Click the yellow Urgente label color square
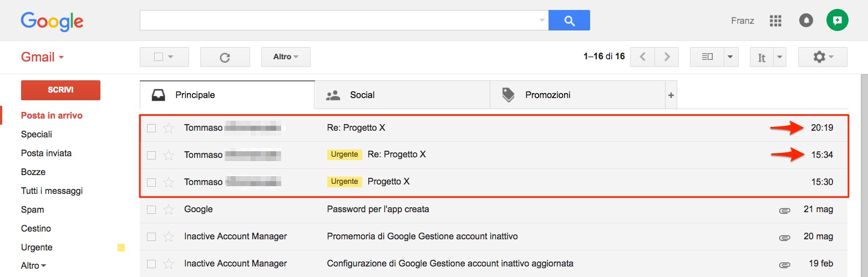This screenshot has height=277, width=868. tap(121, 248)
